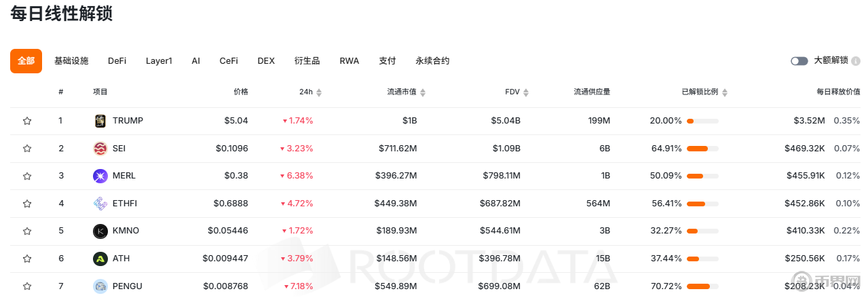The height and width of the screenshot is (300, 868).
Task: Click the TRUMP token logo icon
Action: pos(100,121)
